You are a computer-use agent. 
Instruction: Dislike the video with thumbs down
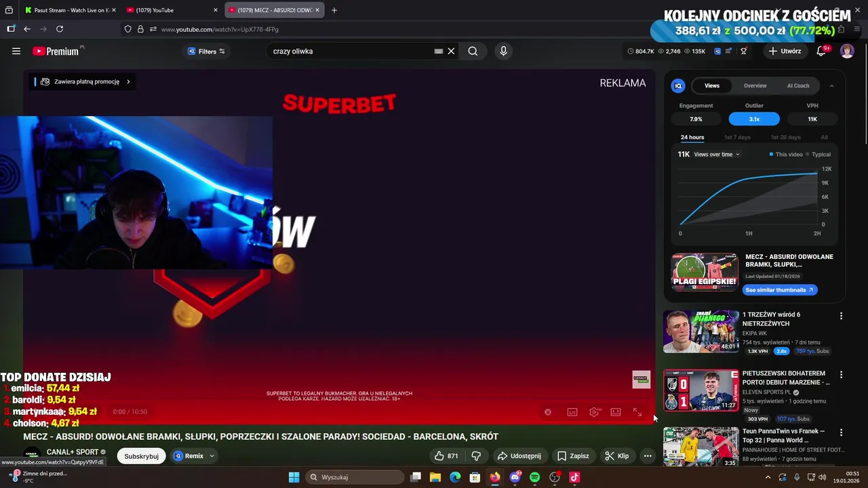476,456
